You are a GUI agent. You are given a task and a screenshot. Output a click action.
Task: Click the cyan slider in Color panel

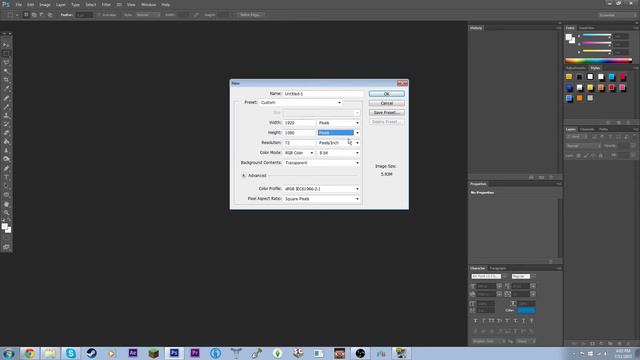point(596,36)
